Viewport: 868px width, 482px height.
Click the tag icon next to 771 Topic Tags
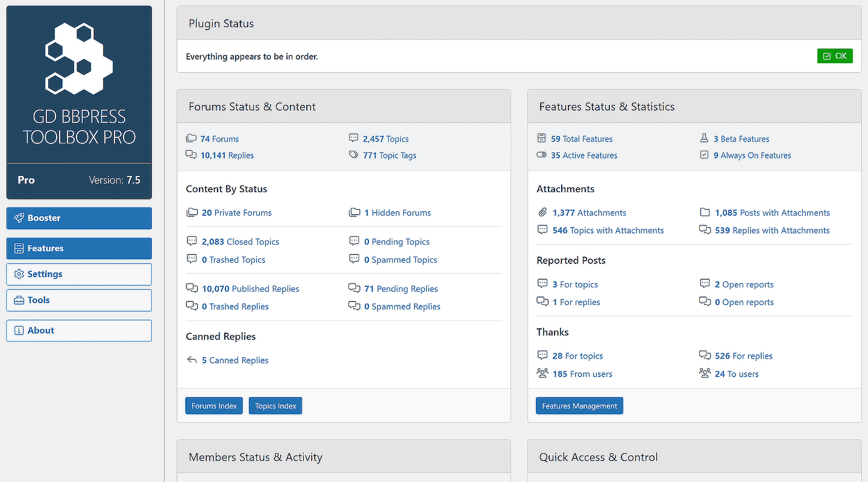354,155
